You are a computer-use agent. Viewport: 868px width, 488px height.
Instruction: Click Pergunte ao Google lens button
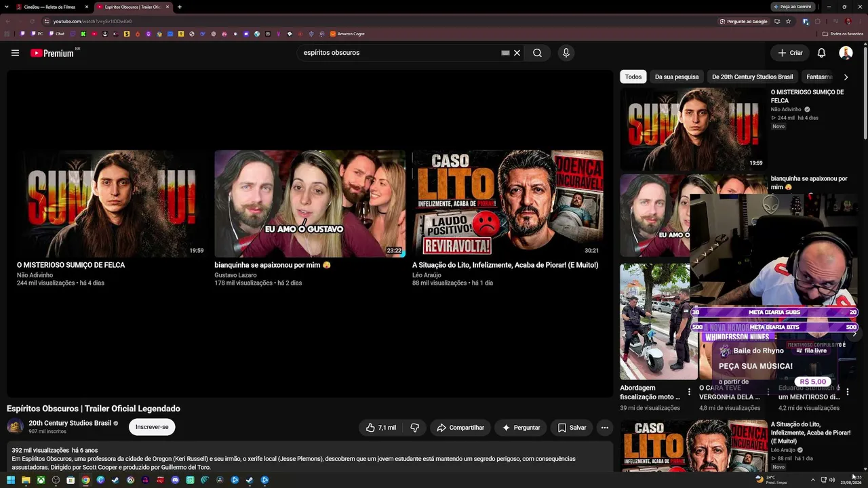[743, 22]
